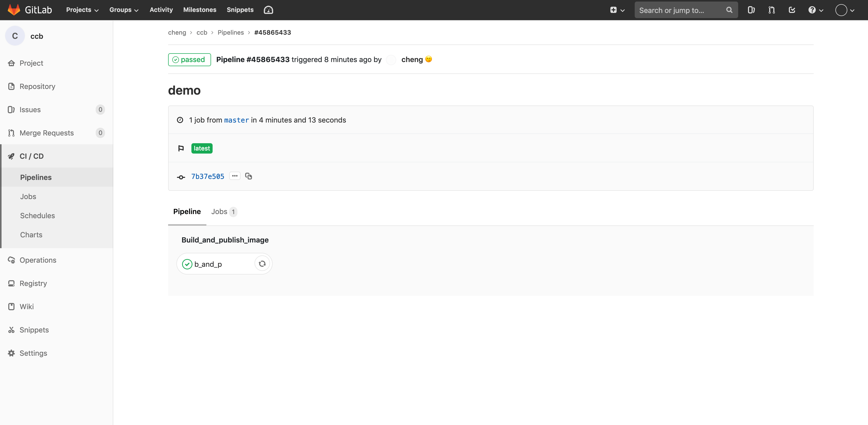Open the Todos icon in the header

[792, 10]
